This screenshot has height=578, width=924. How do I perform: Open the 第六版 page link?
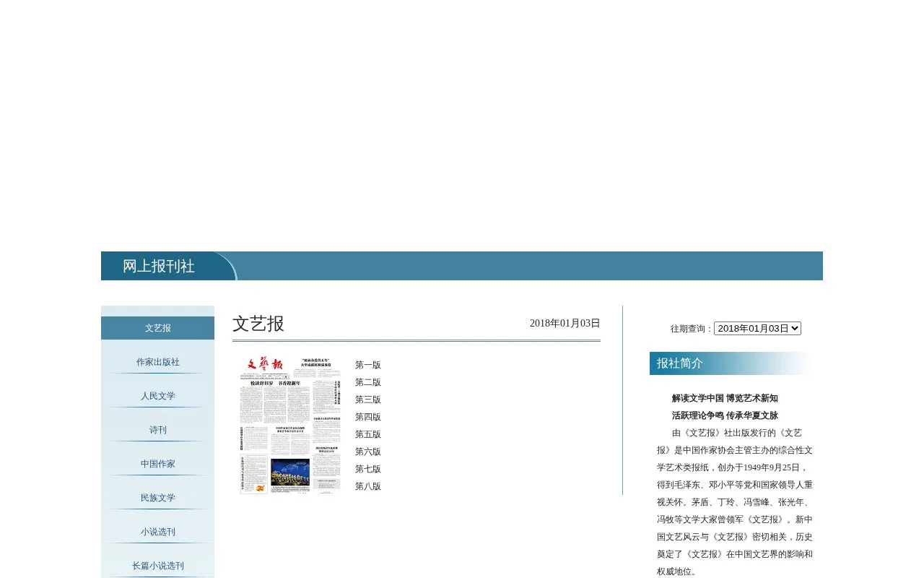[x=368, y=452]
